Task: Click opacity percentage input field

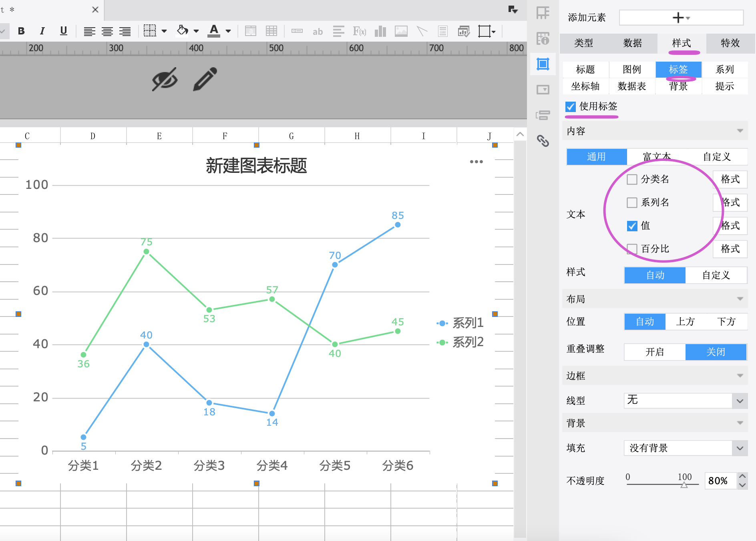Action: point(721,481)
